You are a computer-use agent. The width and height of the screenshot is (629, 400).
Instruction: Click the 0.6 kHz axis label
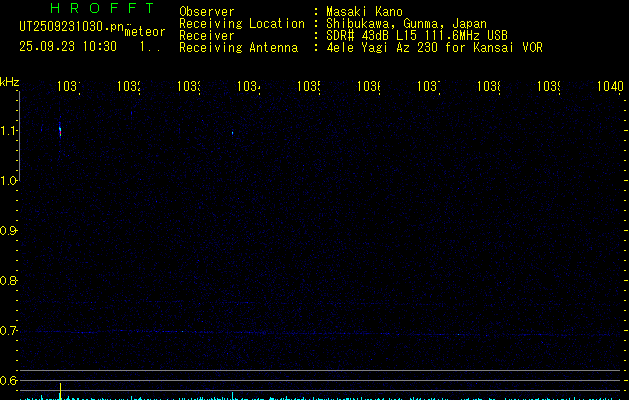(10, 381)
